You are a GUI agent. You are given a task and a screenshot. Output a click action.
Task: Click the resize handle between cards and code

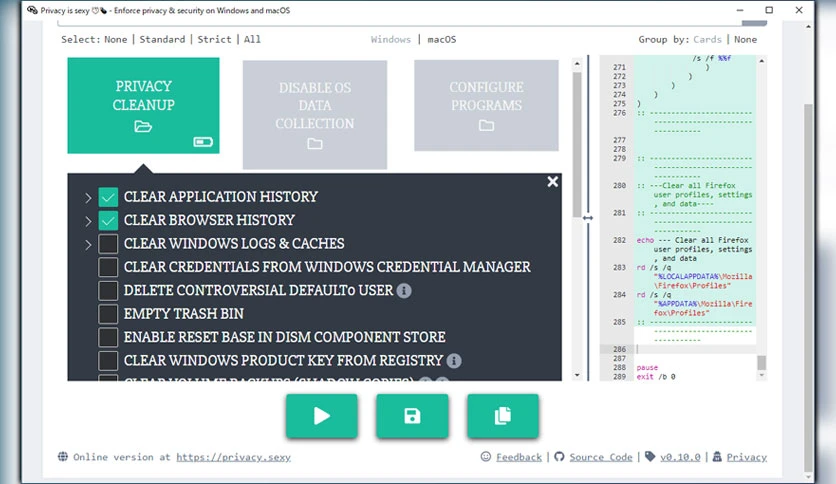point(588,218)
